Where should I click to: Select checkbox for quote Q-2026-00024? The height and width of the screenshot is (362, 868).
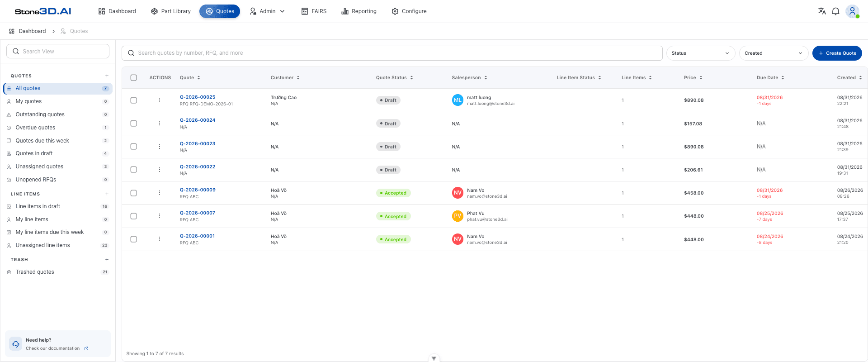click(x=134, y=123)
